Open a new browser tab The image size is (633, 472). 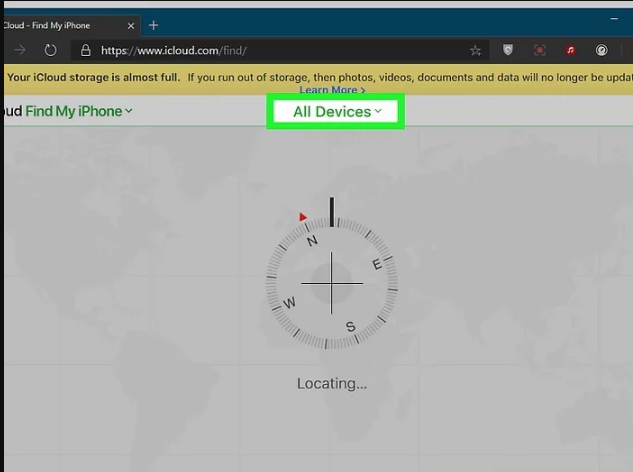(x=153, y=25)
